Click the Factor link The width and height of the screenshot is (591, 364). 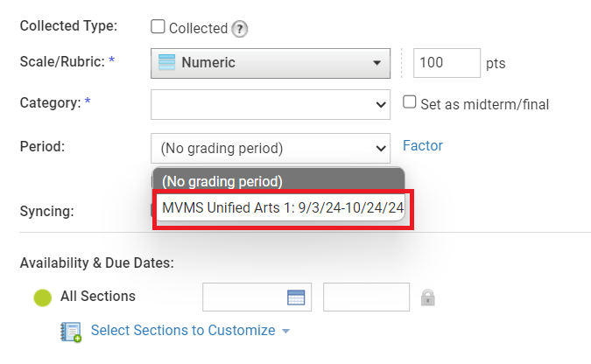[x=422, y=146]
